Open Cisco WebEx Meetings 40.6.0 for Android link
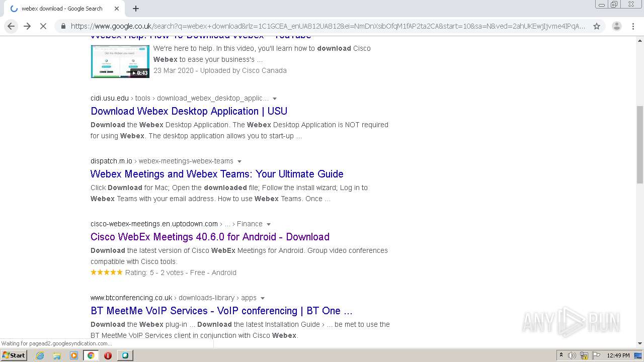The width and height of the screenshot is (644, 362). click(x=210, y=237)
